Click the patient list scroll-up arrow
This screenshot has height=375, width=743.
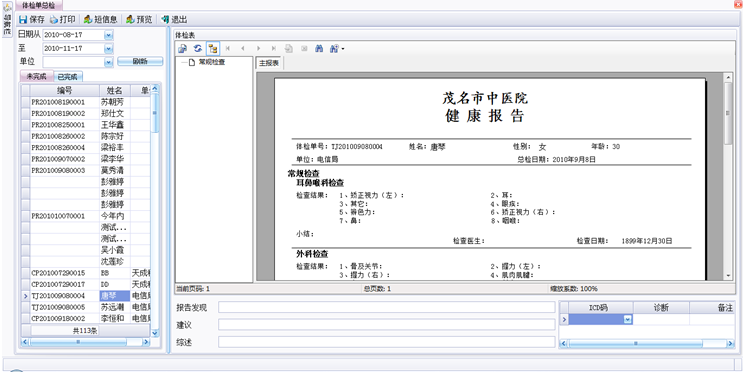155,89
